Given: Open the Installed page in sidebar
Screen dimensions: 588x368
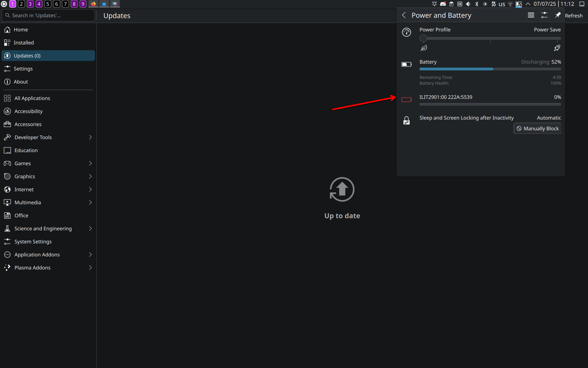Looking at the screenshot, I should pos(24,43).
